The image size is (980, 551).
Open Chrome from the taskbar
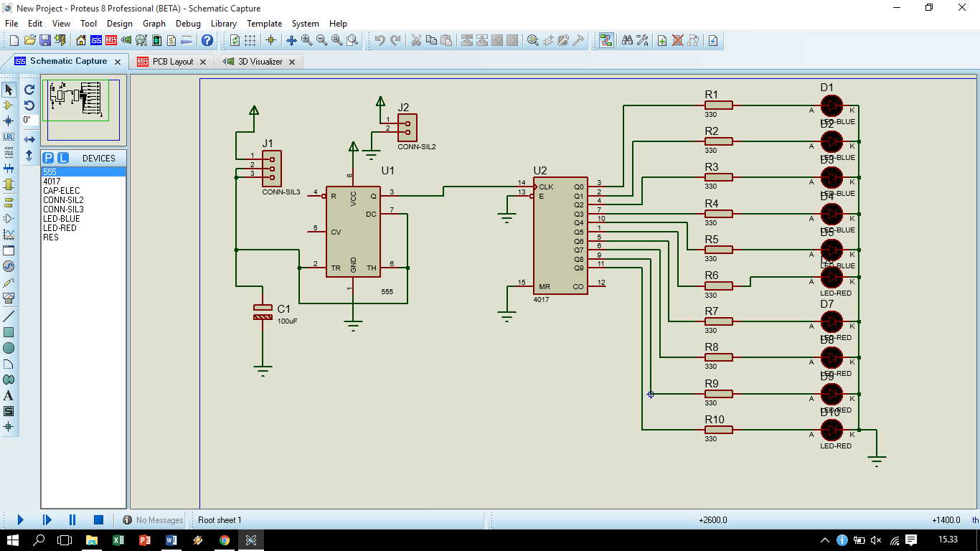(x=224, y=540)
